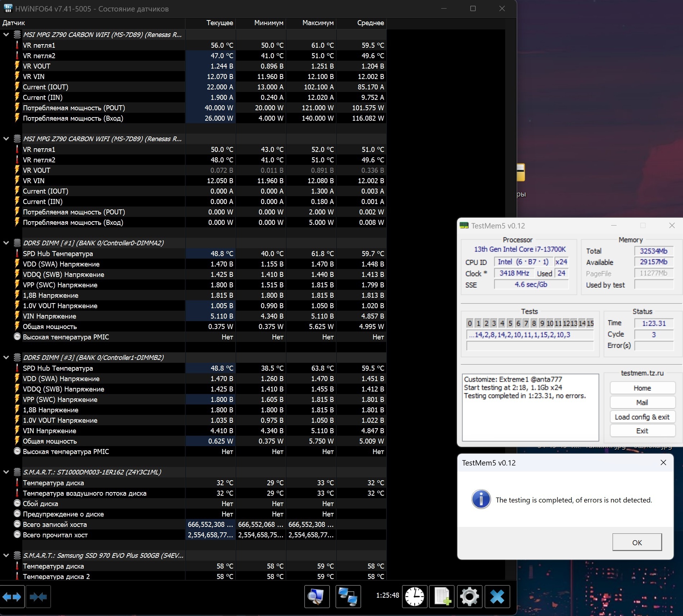
Task: Click the chip icon of the S.M.A.R.T. ST1000DM003 group
Action: (x=17, y=472)
